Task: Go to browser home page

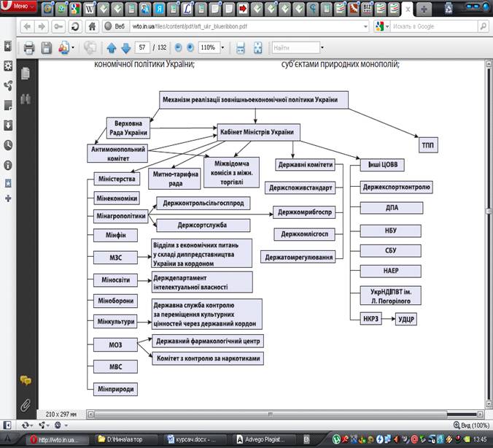Action: click(x=93, y=26)
